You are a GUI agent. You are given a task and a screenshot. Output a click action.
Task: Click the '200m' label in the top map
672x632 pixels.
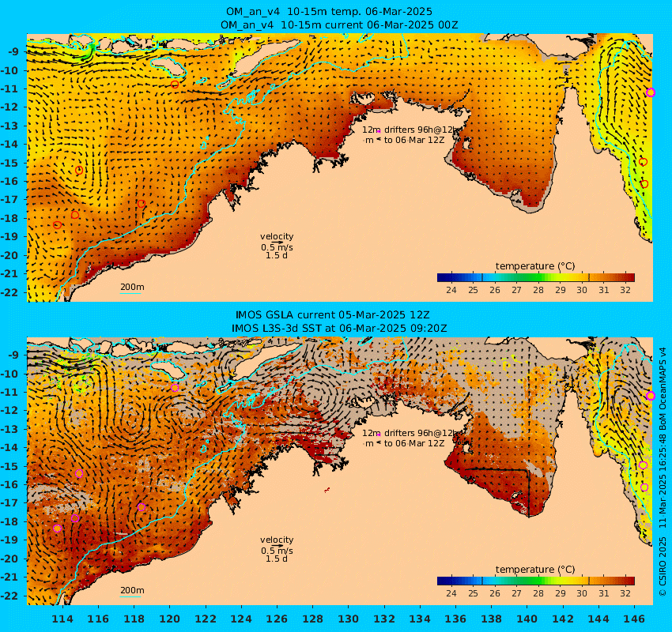click(132, 287)
